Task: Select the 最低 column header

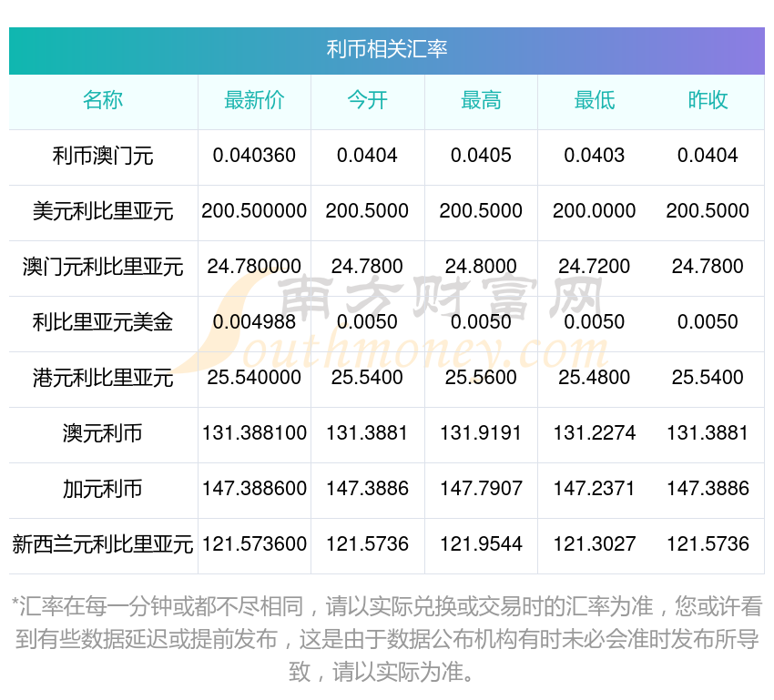Action: pyautogui.click(x=595, y=100)
